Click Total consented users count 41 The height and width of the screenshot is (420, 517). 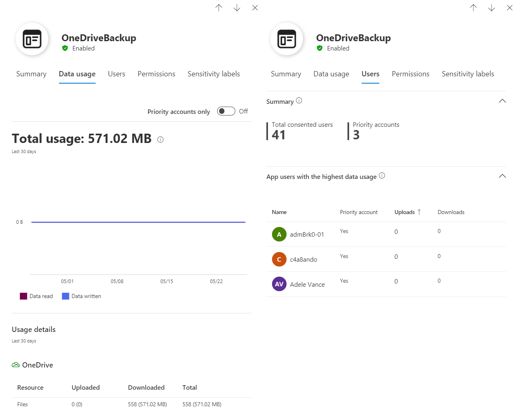tap(278, 135)
